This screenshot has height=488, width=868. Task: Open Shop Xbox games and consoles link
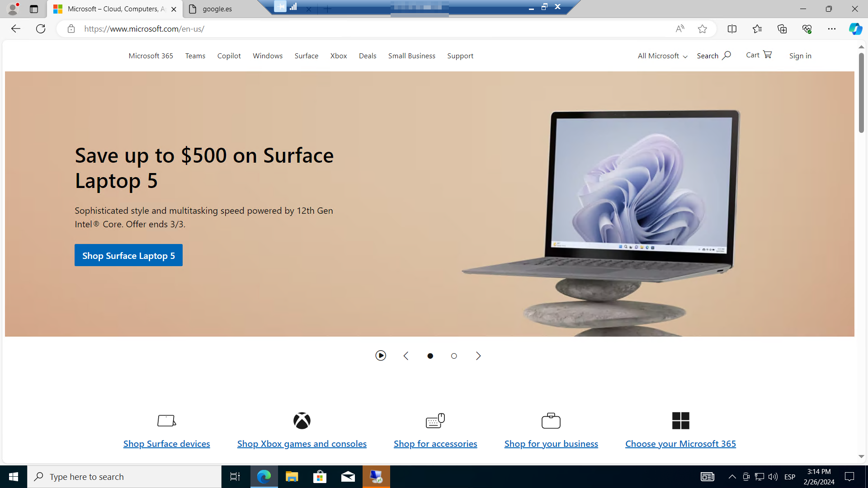point(302,444)
